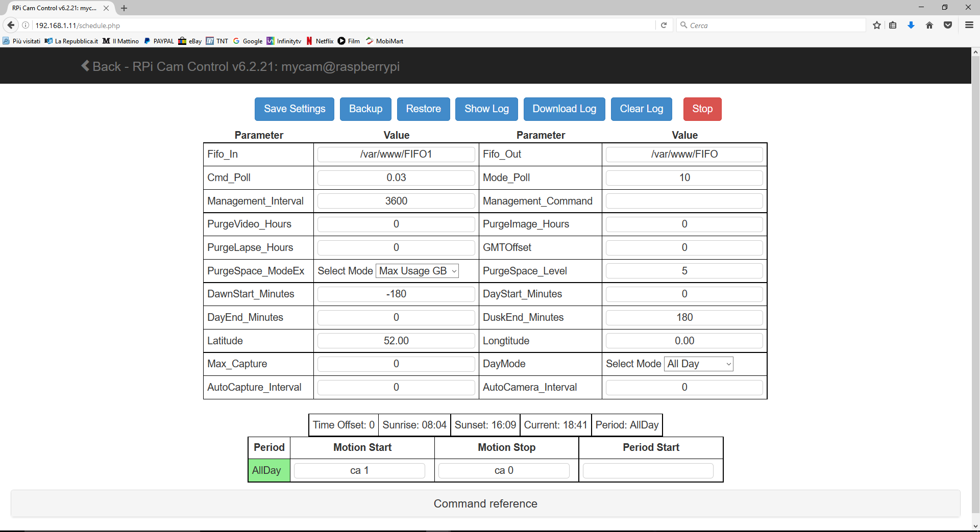
Task: Click the red Stop button
Action: pyautogui.click(x=702, y=109)
